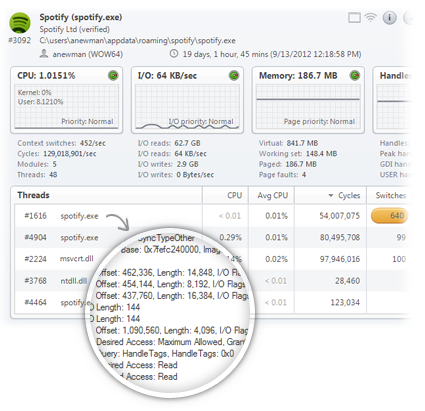Click the Virtual 841.7 MB value
425x411 pixels.
click(x=302, y=143)
